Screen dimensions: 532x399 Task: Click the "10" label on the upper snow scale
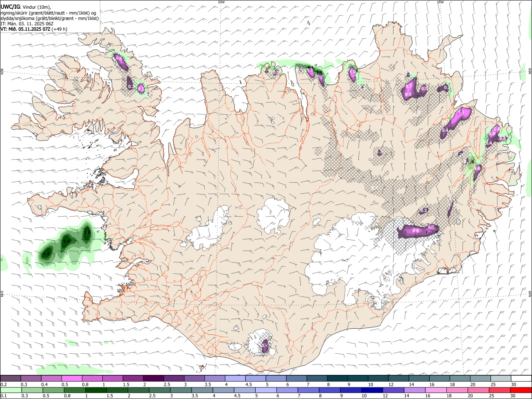[371, 384]
